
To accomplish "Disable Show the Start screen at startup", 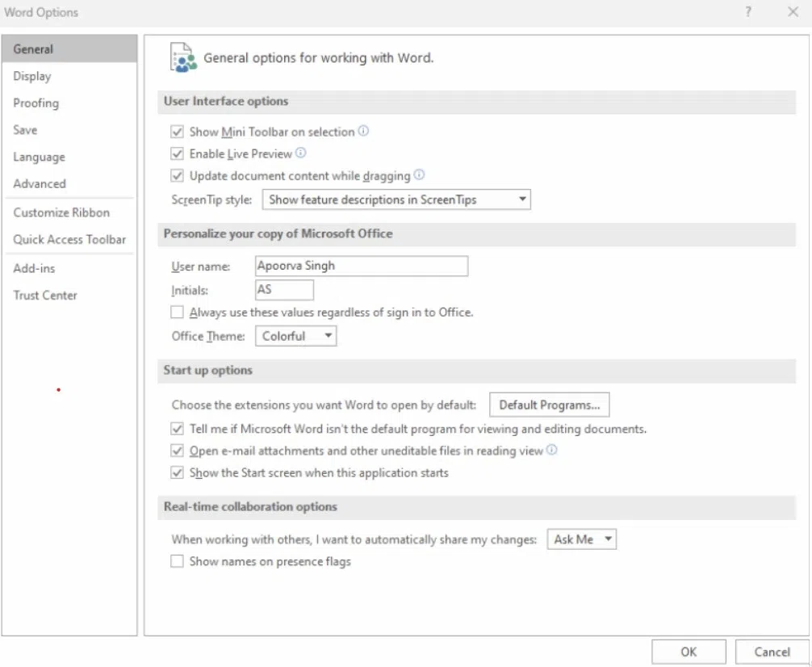I will 177,472.
